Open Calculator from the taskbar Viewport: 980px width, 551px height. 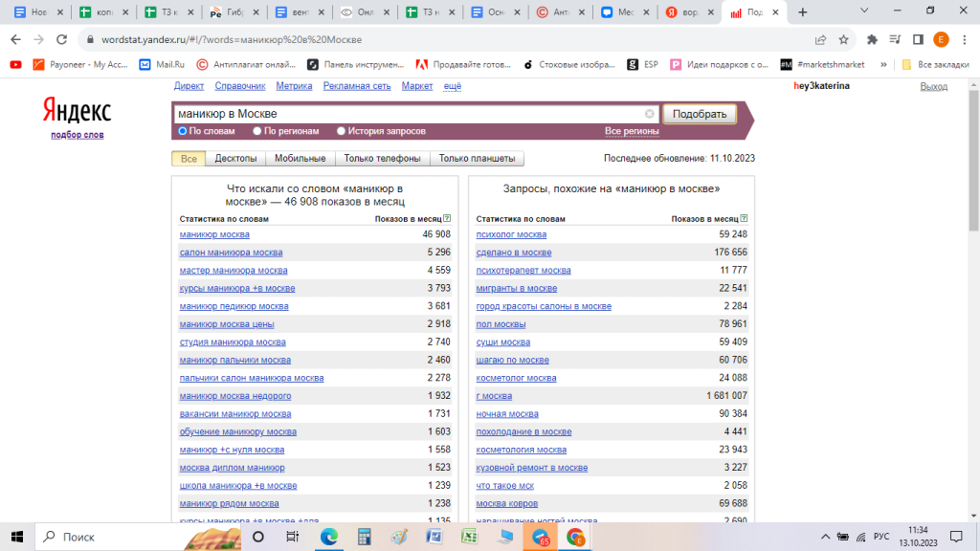365,537
